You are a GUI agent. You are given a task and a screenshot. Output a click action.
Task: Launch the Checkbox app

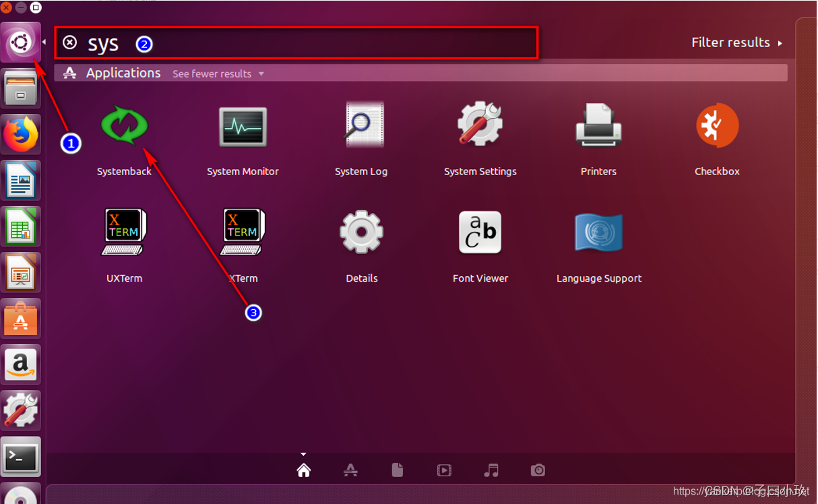(717, 125)
